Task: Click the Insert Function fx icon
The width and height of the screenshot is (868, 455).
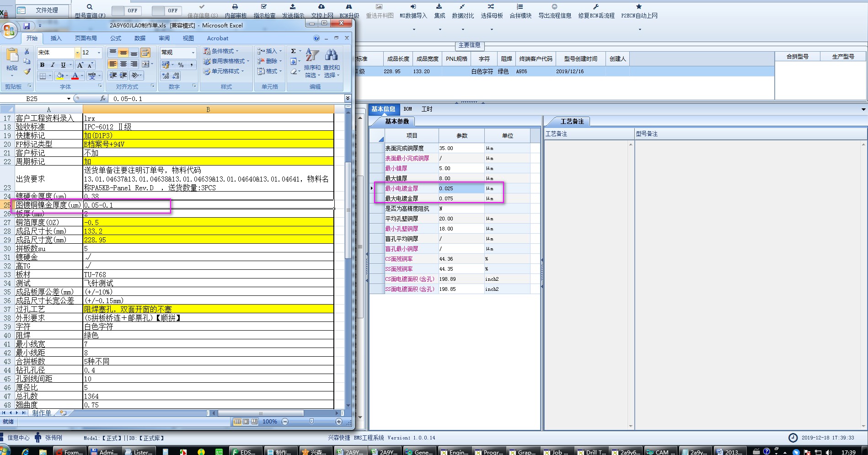Action: (x=102, y=98)
